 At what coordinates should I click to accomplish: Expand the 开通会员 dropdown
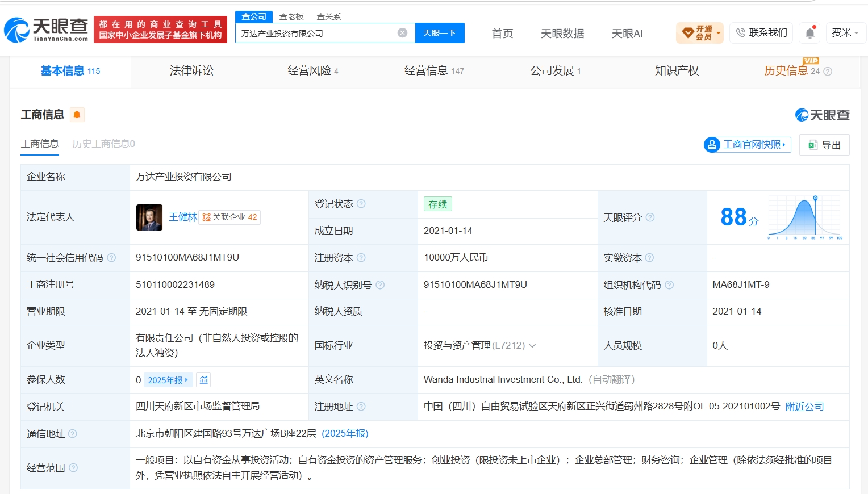[700, 33]
